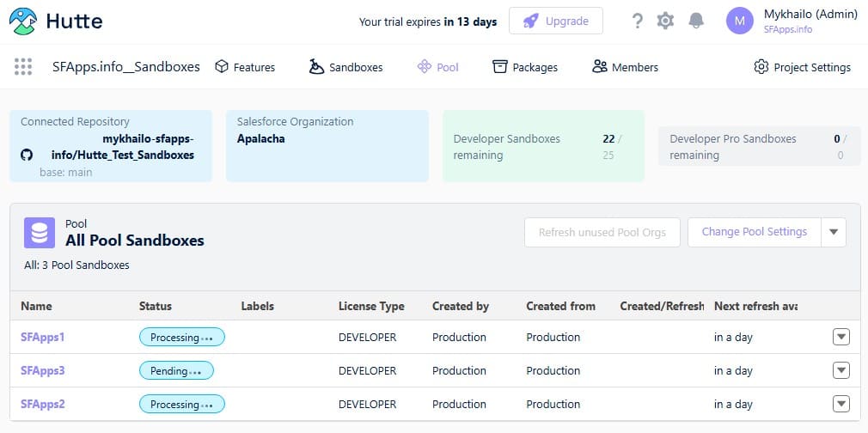The width and height of the screenshot is (868, 433).
Task: Open the Members tab
Action: tap(625, 67)
